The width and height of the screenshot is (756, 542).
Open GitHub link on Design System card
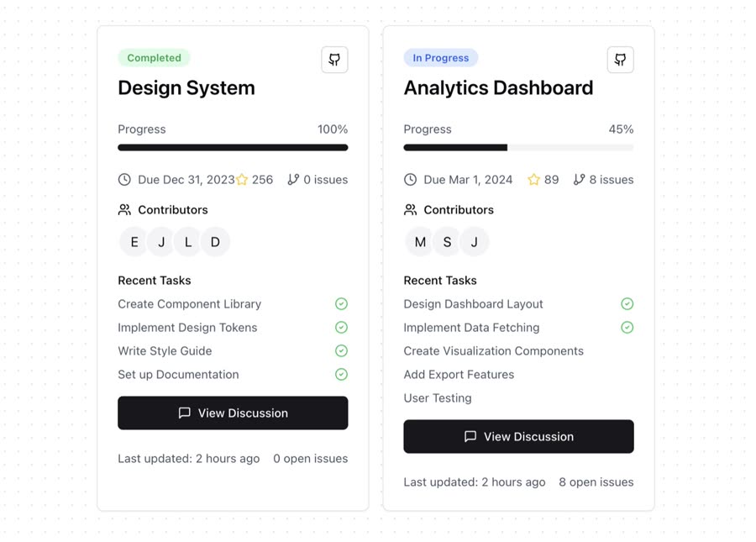pyautogui.click(x=334, y=60)
